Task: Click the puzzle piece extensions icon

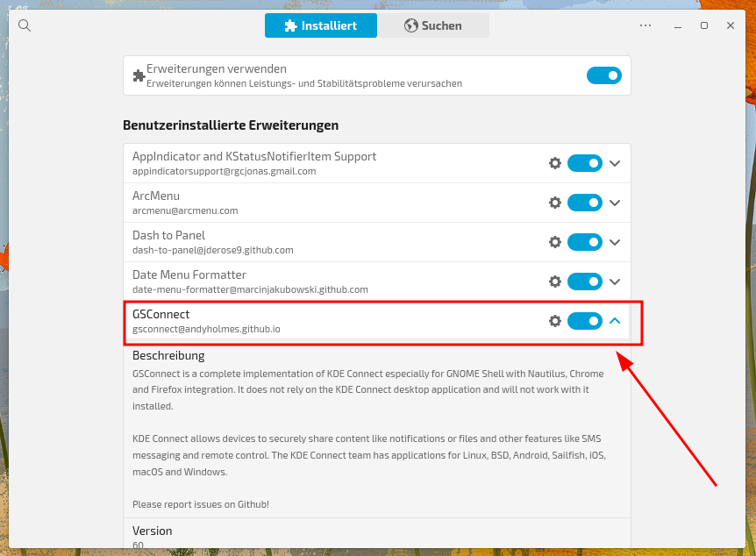Action: coord(139,75)
